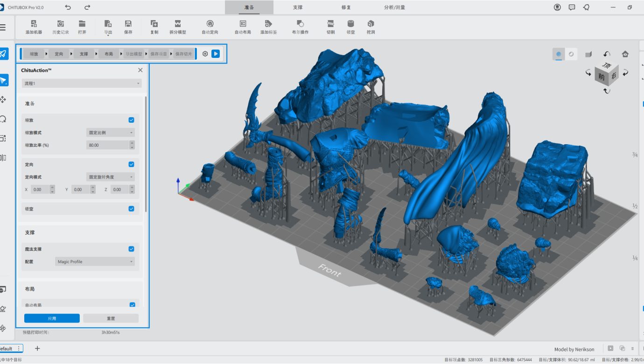Open the 缩放模式 固定比例 dropdown
The image size is (644, 364).
111,133
